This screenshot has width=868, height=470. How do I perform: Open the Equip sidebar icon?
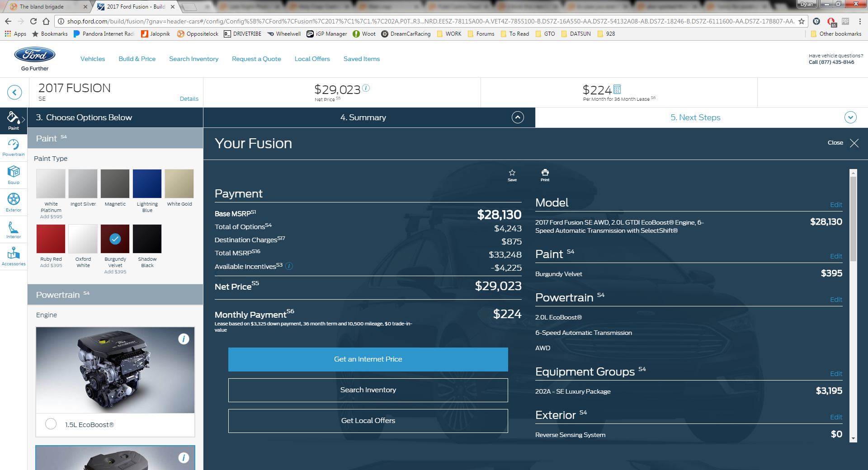tap(14, 175)
